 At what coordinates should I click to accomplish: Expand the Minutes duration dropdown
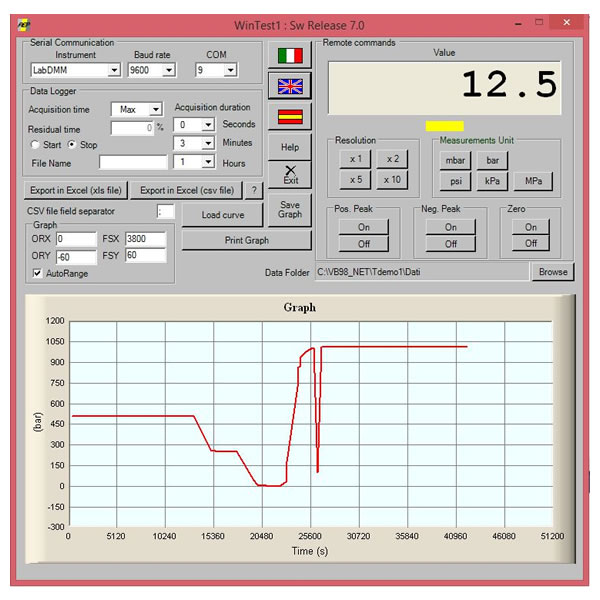point(208,143)
